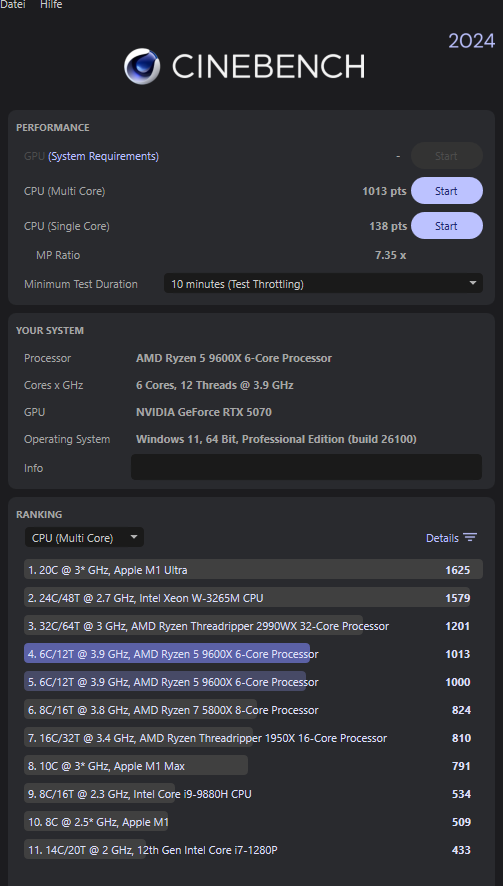Select the Ryzen 5 9600X entry scoring 1000
Viewport: 503px width, 886px height.
[x=253, y=681]
